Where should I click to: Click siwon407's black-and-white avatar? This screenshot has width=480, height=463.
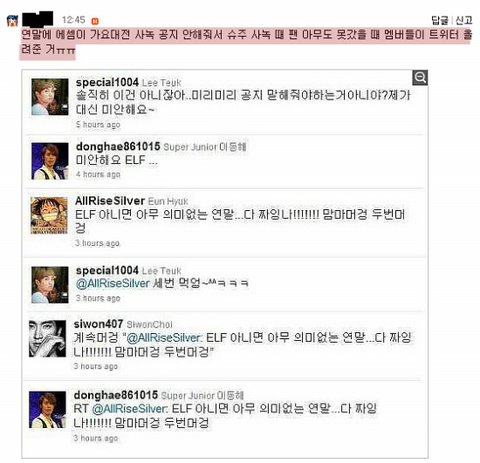tap(47, 339)
